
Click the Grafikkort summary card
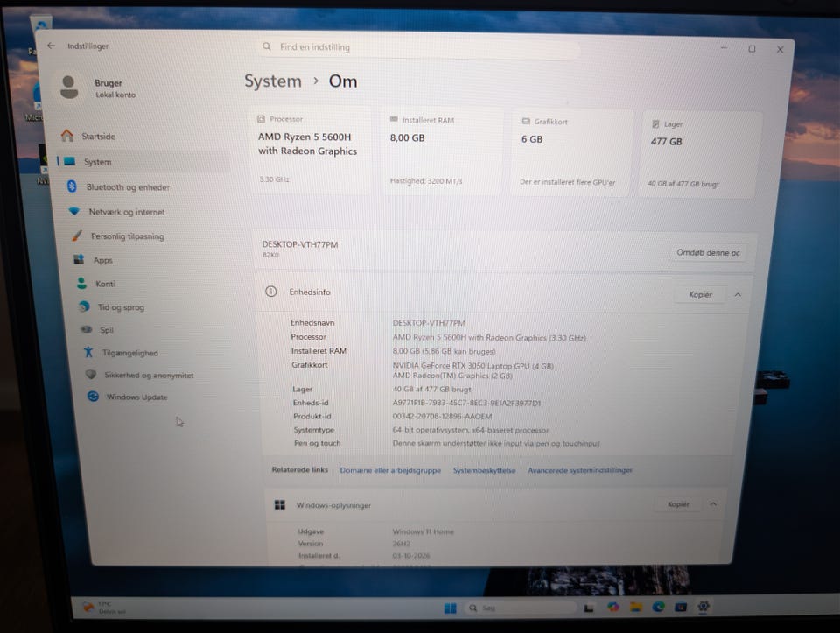click(571, 153)
